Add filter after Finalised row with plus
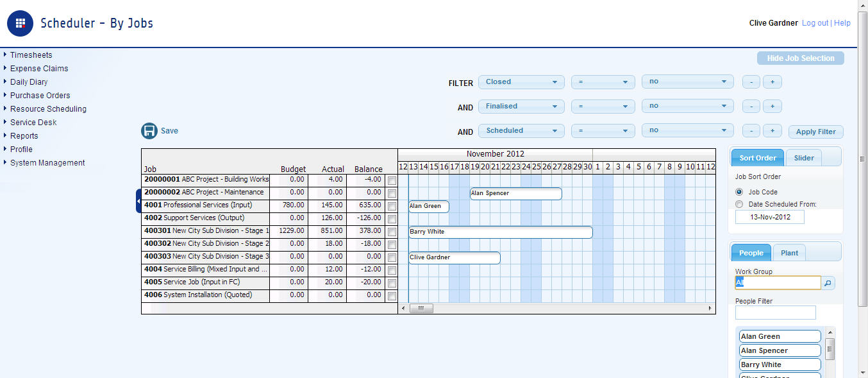This screenshot has width=868, height=378. (772, 107)
